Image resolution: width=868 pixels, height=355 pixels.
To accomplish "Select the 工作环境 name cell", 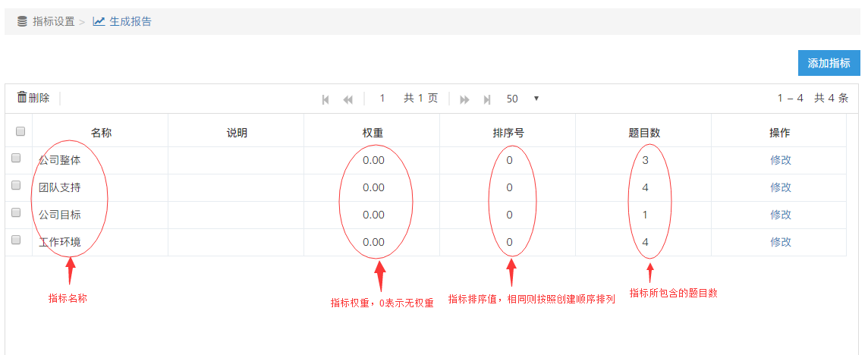I will coord(100,242).
